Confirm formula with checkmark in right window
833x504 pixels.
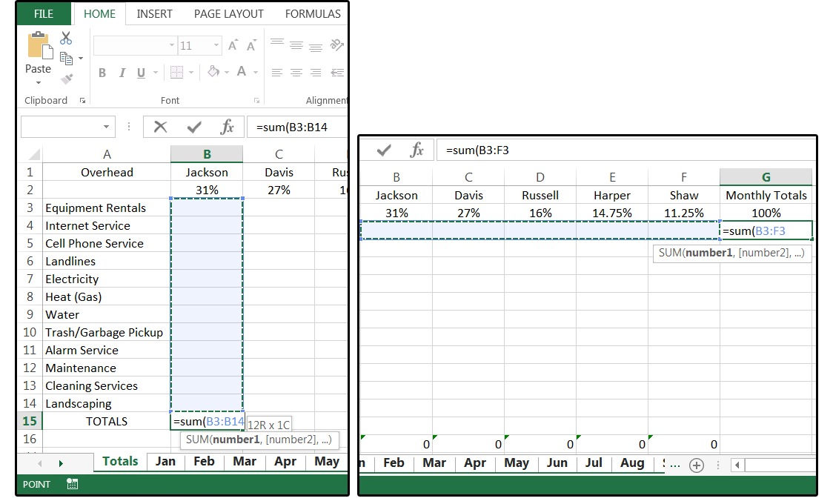[x=384, y=150]
